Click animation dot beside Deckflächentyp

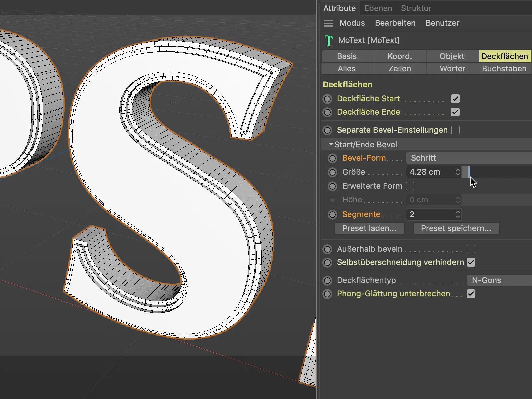(x=328, y=280)
